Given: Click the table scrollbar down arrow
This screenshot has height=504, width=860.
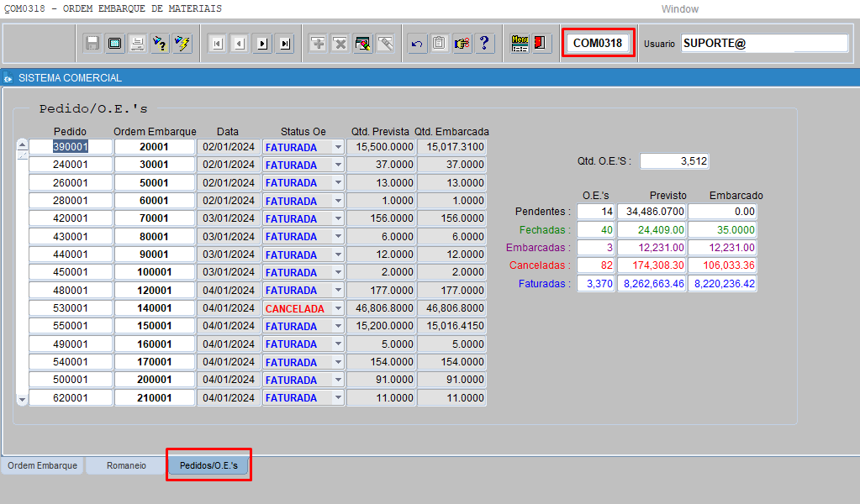Looking at the screenshot, I should [x=22, y=400].
